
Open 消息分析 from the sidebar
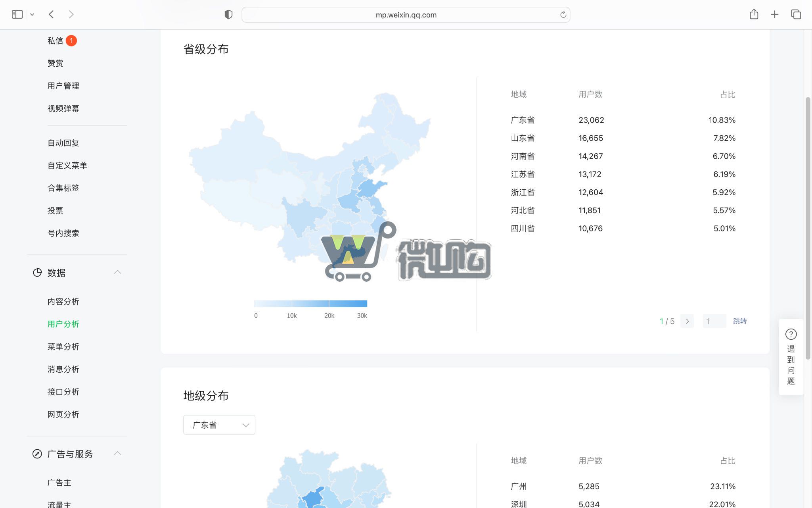[63, 369]
